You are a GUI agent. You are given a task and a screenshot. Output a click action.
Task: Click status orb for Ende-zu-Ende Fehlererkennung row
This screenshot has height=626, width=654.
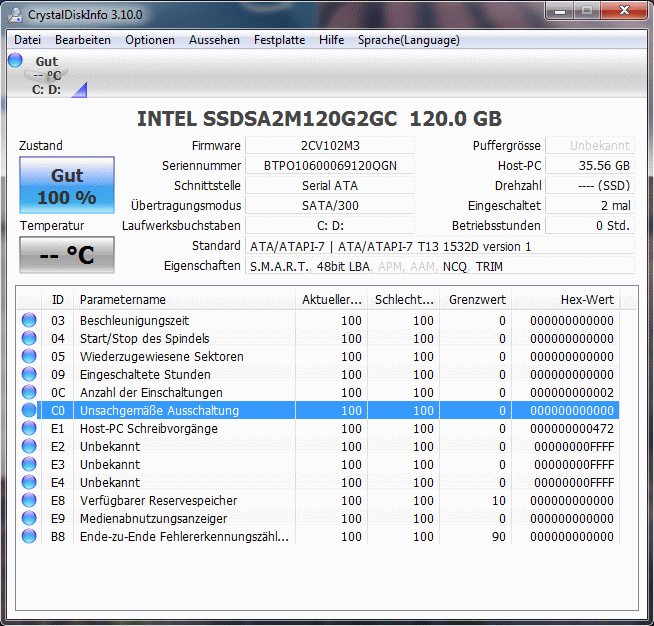[29, 536]
